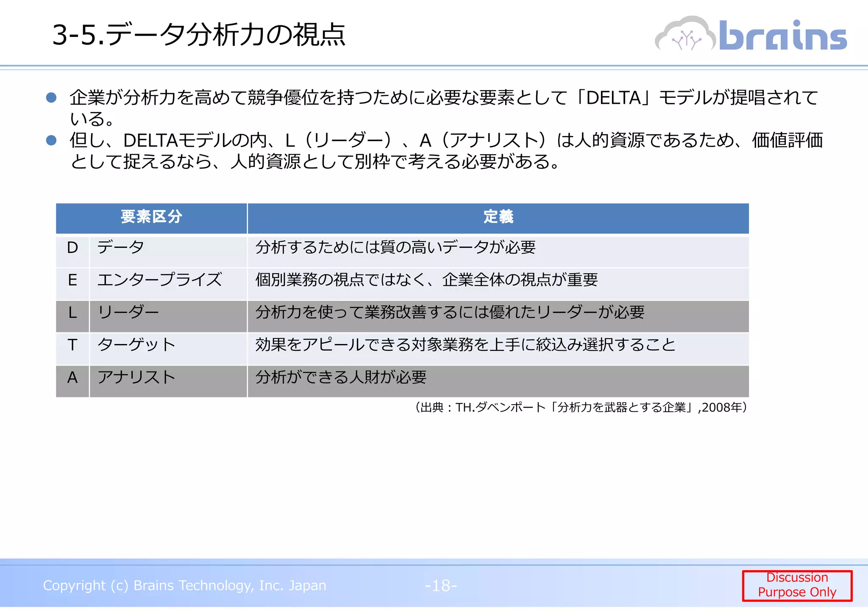Click the アナリスト cell

click(168, 382)
